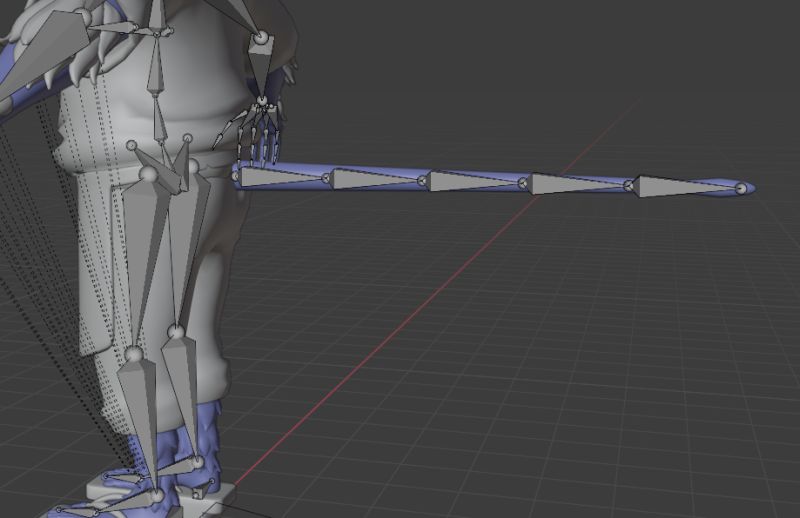The height and width of the screenshot is (518, 800).
Task: Select the shin bone nearer the tail
Action: pos(183,398)
